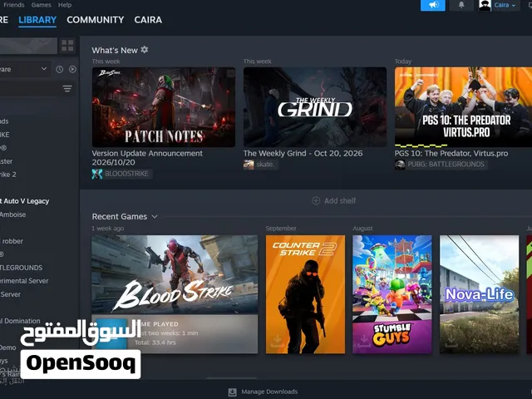Click the PUBG: BATTLEGROUNDS tag icon
Image resolution: width=532 pixels, height=399 pixels.
click(400, 165)
